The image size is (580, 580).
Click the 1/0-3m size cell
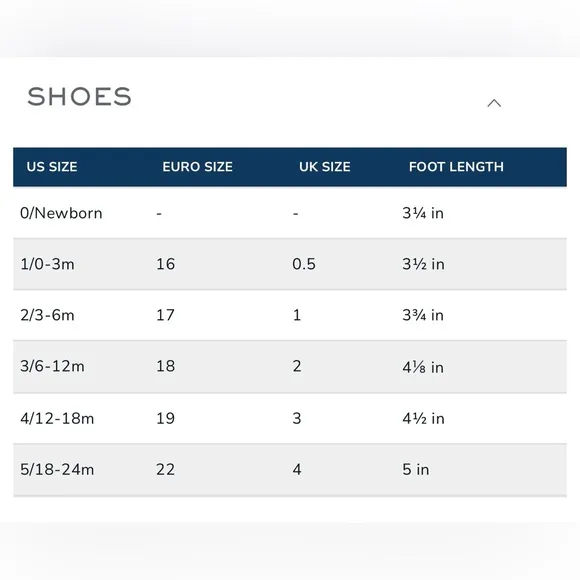(x=47, y=264)
